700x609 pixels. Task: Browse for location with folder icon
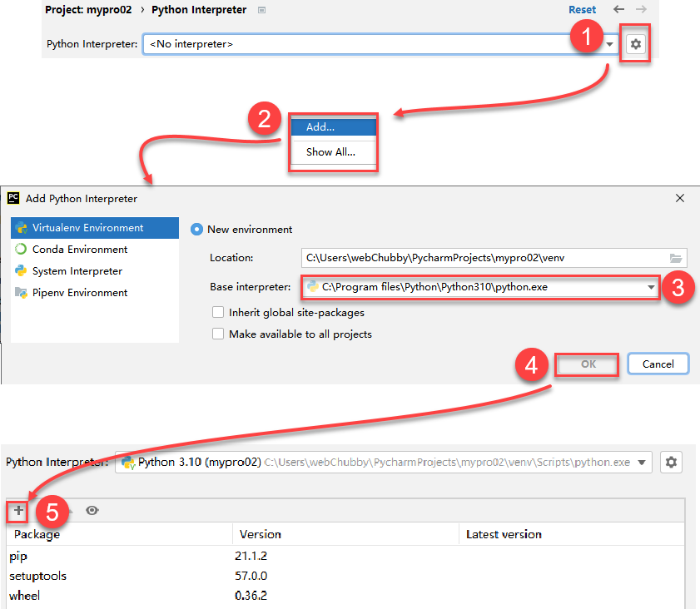click(676, 258)
